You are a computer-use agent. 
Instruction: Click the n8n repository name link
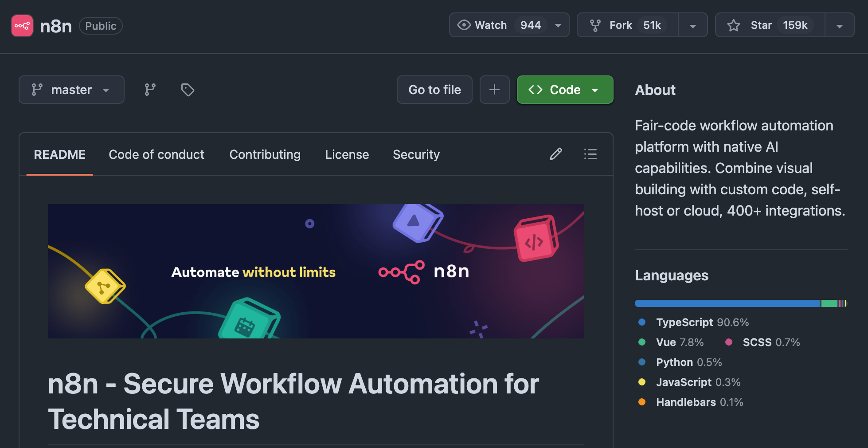point(56,26)
